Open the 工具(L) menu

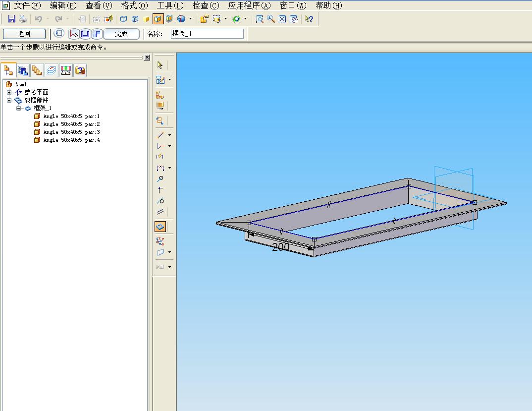click(x=170, y=5)
